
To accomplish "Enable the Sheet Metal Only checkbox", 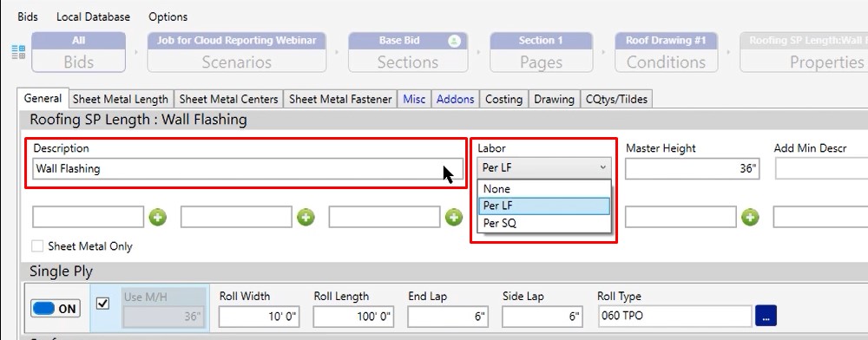I will coord(37,246).
